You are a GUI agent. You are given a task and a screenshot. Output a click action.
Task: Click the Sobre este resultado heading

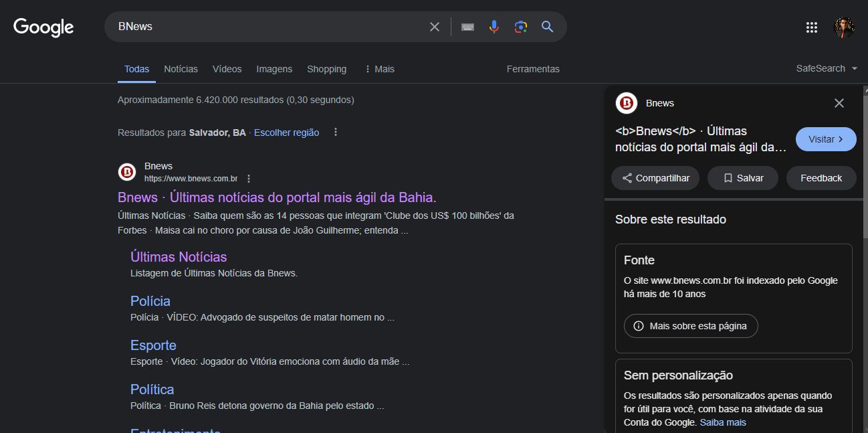(x=671, y=220)
